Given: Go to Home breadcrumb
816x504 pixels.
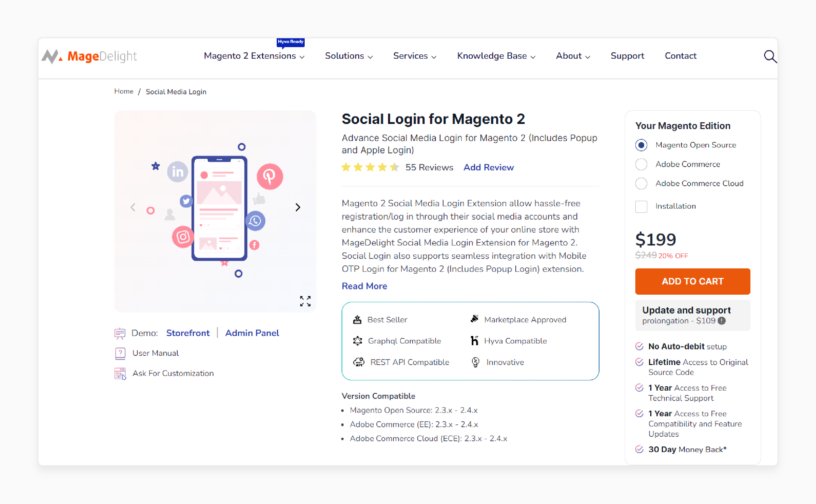Looking at the screenshot, I should pos(124,92).
